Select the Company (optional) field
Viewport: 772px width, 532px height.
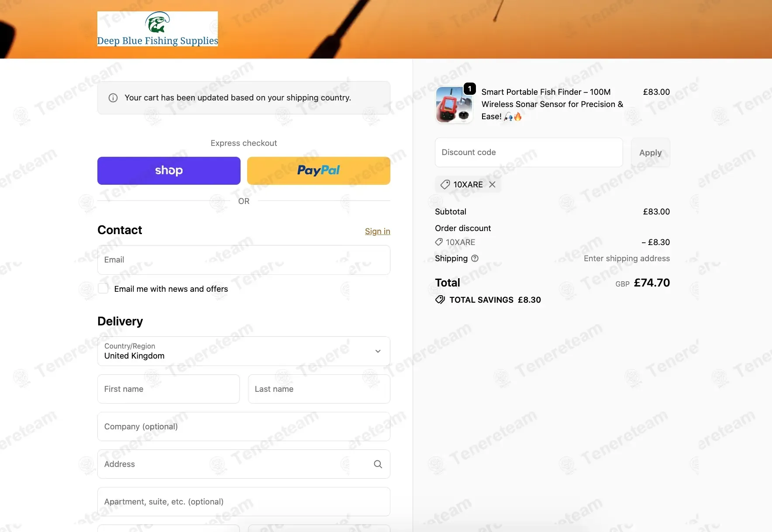pos(244,426)
